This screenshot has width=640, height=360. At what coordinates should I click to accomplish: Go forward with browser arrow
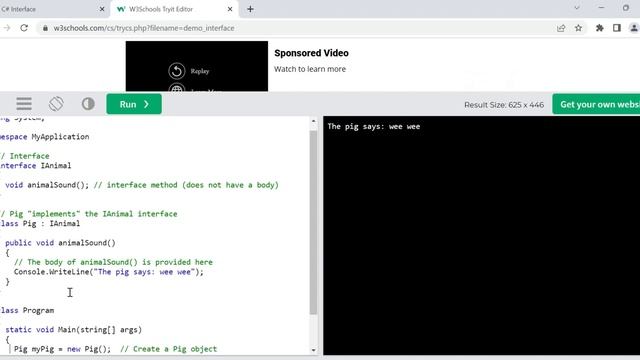(x=7, y=28)
